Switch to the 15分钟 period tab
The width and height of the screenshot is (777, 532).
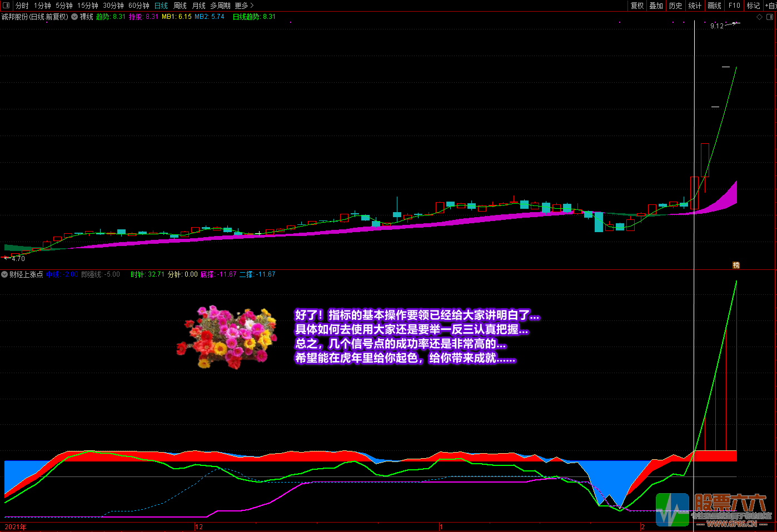(88, 6)
